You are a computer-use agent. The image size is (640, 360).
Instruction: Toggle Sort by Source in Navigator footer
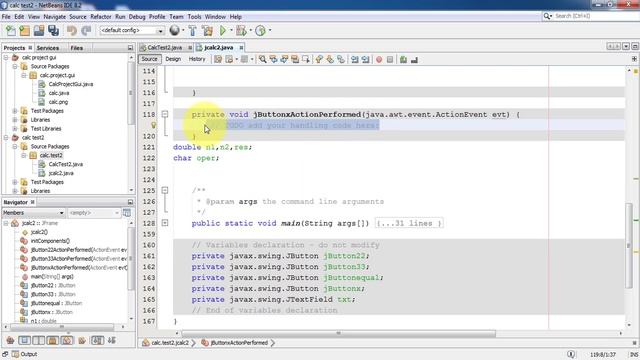point(112,340)
